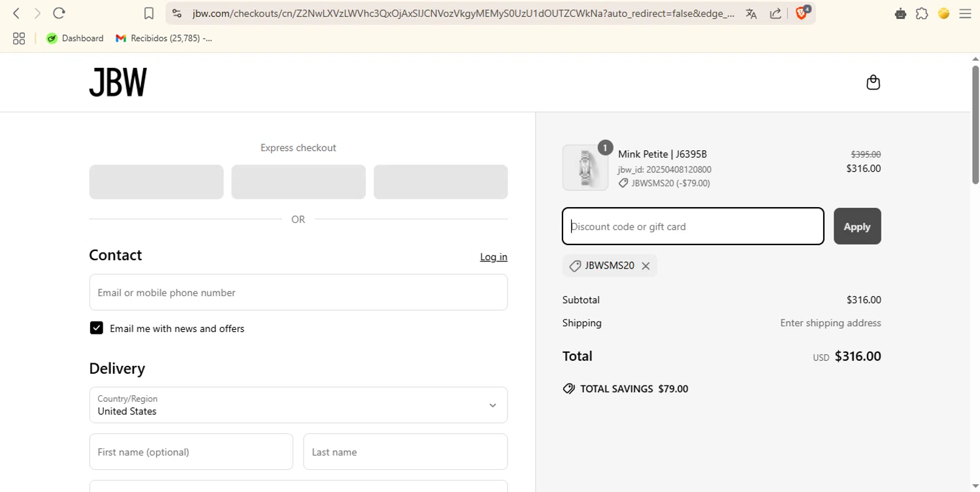Open the translate page icon
Image resolution: width=980 pixels, height=492 pixels.
(751, 13)
